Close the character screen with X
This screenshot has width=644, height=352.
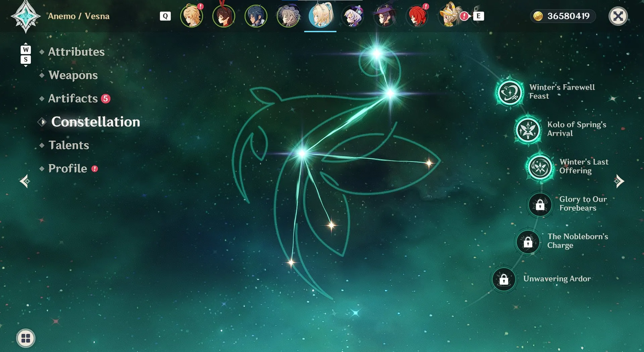(x=618, y=16)
